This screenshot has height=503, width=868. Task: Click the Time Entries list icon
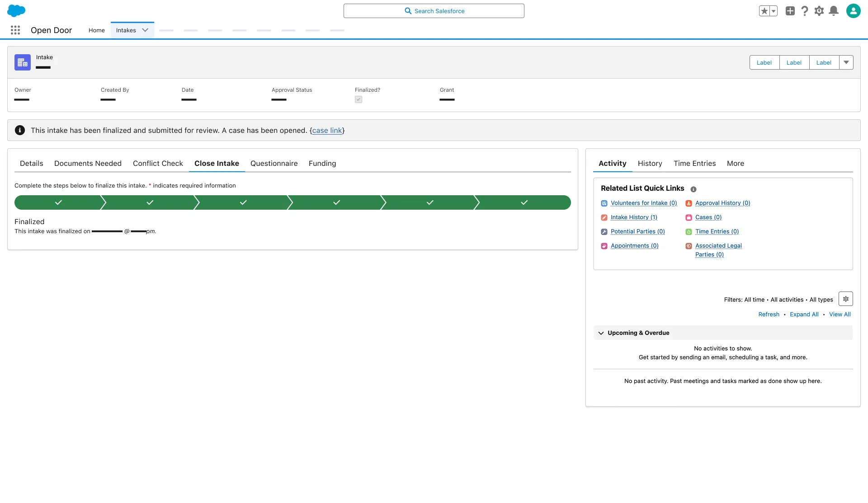point(689,232)
